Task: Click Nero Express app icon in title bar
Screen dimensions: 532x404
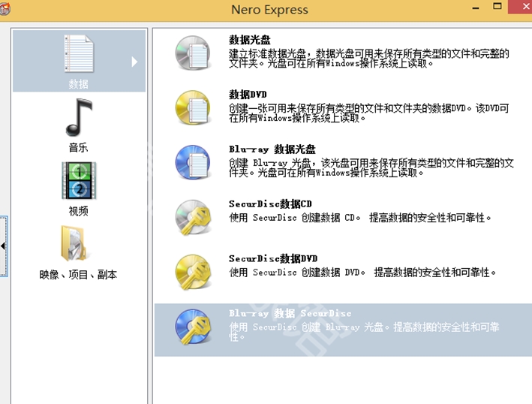Action: pyautogui.click(x=5, y=8)
